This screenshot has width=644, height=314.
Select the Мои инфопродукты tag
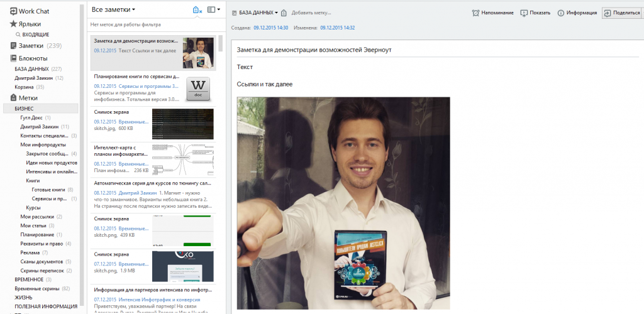43,144
